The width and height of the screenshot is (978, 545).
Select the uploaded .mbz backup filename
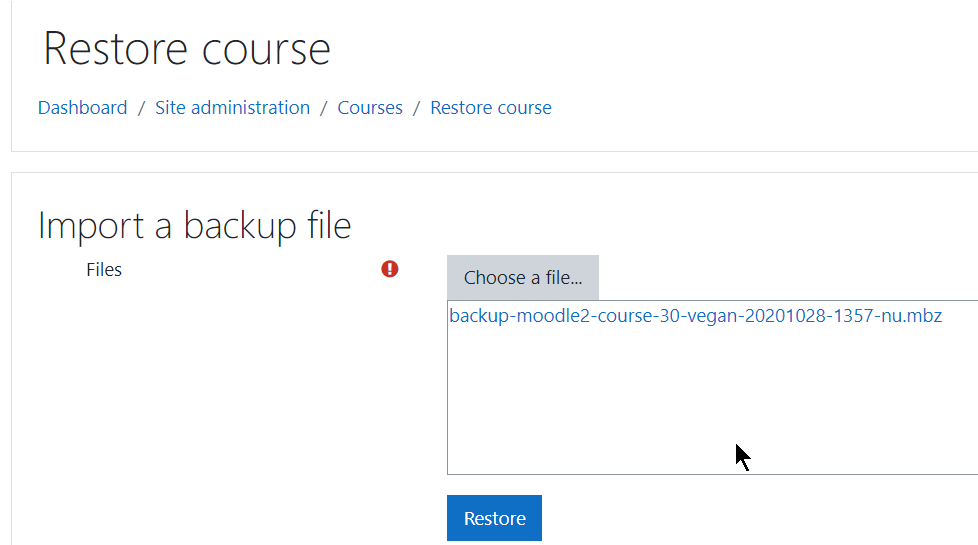695,316
